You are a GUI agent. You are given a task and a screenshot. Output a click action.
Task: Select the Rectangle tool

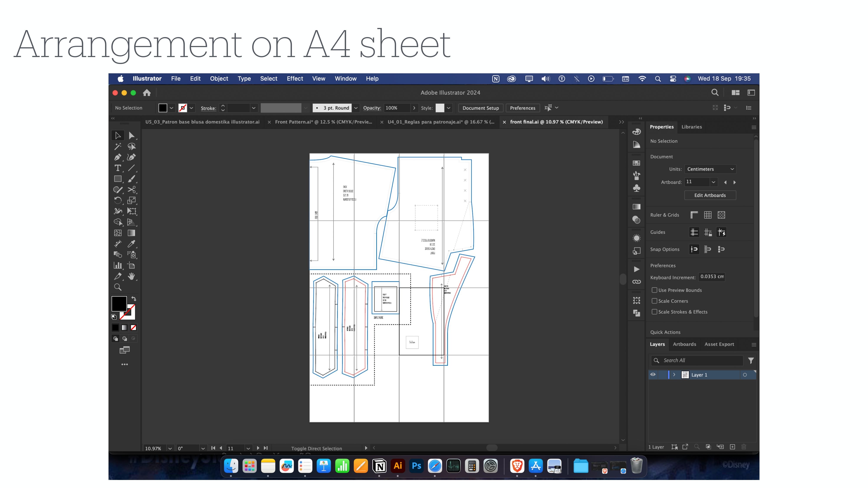tap(118, 179)
